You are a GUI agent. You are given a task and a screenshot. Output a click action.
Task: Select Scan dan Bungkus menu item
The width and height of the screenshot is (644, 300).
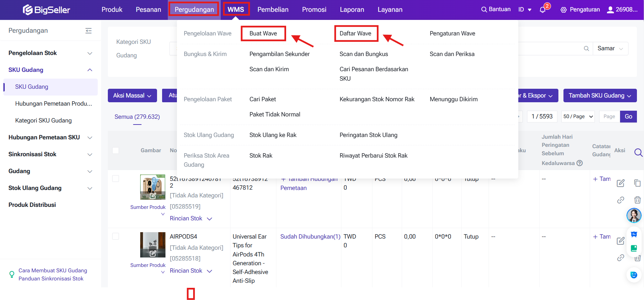(364, 54)
